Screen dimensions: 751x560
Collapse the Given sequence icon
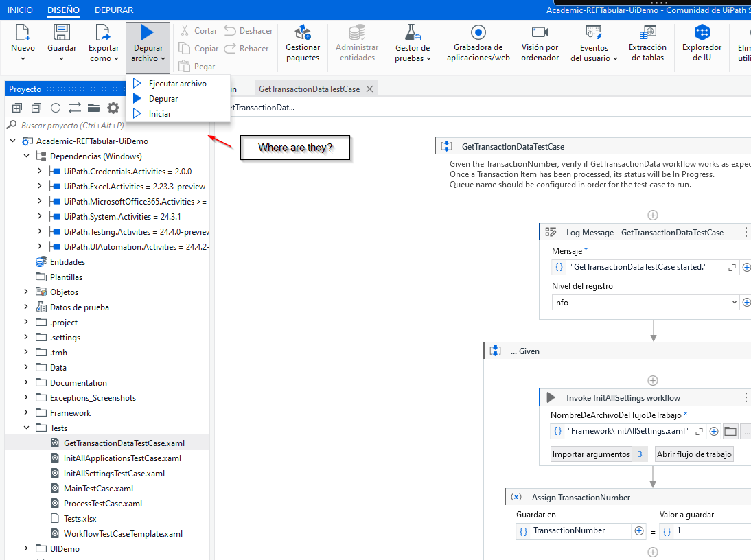pos(495,351)
